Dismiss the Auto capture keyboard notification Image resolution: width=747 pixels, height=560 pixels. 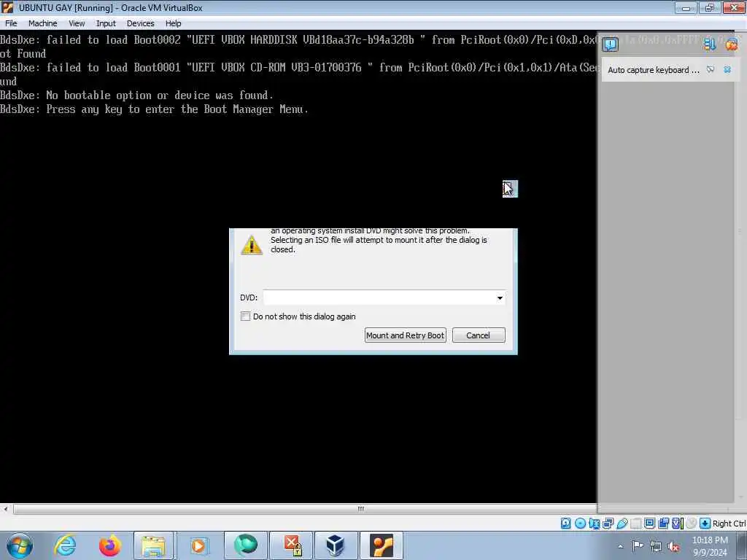coord(727,69)
